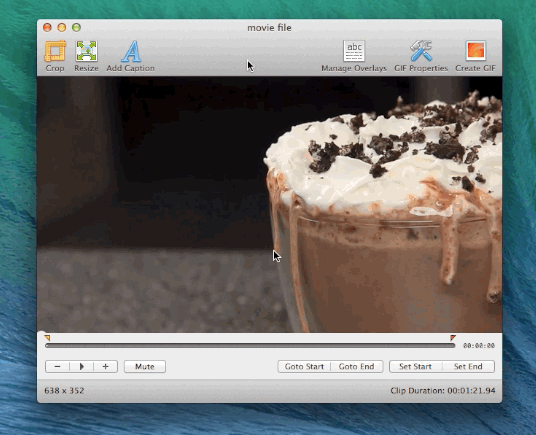This screenshot has height=435, width=536.
Task: Step back one frame with minus button
Action: tap(57, 366)
